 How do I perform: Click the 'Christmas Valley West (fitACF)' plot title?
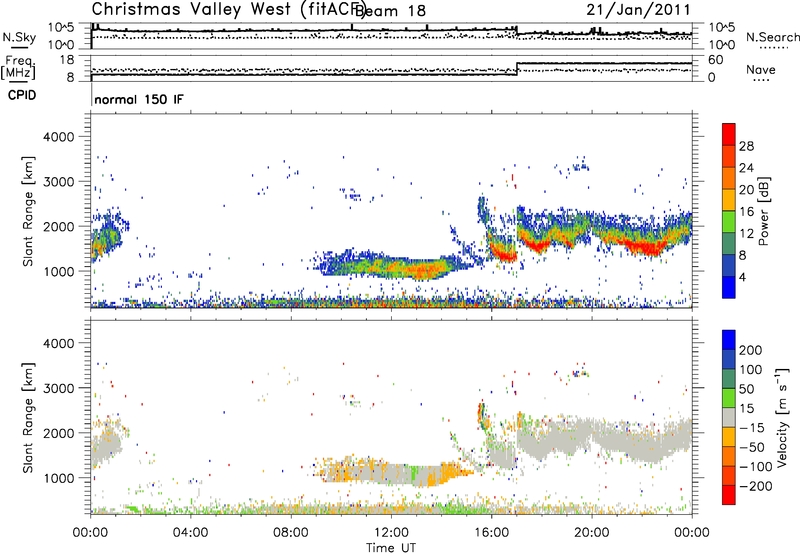pyautogui.click(x=228, y=9)
